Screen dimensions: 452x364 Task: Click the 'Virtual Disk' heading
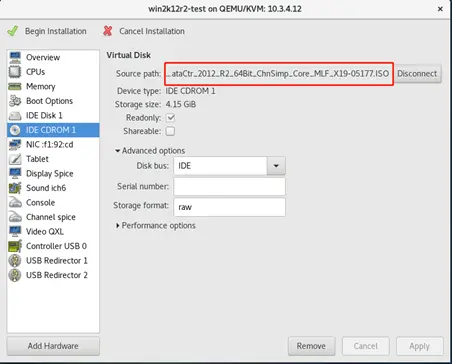pyautogui.click(x=129, y=55)
